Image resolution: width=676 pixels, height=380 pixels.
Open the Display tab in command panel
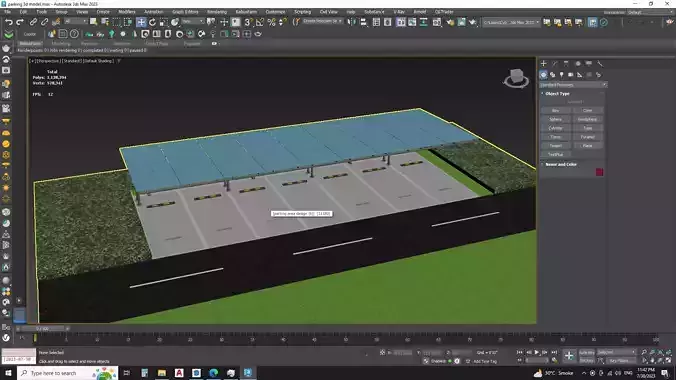pyautogui.click(x=589, y=63)
